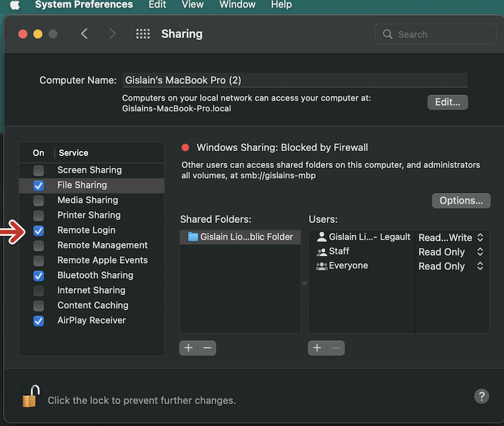Add a shared folder with plus button

coord(189,348)
